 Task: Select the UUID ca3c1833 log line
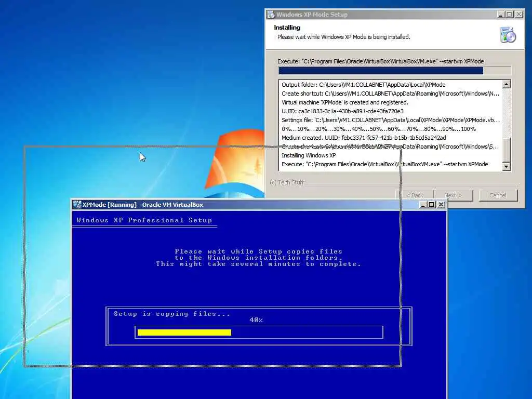342,111
